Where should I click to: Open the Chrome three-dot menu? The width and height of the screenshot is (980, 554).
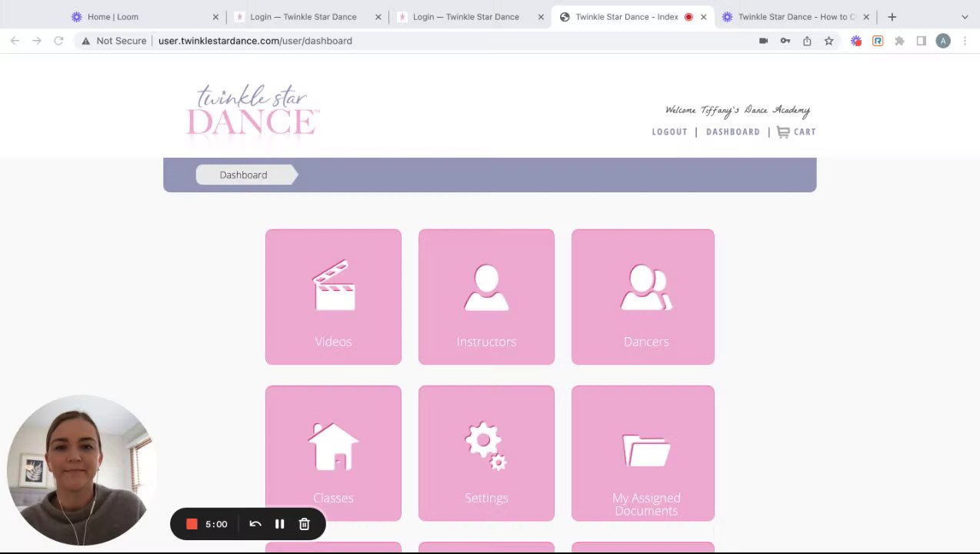pos(965,41)
